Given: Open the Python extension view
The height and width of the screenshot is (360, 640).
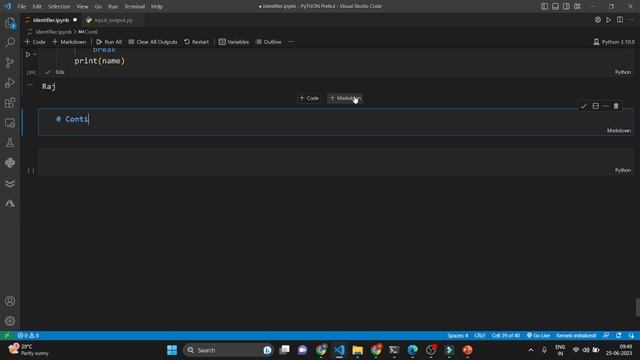Looking at the screenshot, I should [10, 162].
